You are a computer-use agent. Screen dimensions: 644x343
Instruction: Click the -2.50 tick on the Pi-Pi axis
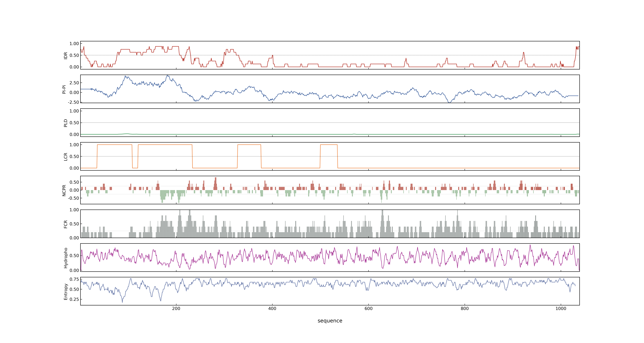point(73,102)
